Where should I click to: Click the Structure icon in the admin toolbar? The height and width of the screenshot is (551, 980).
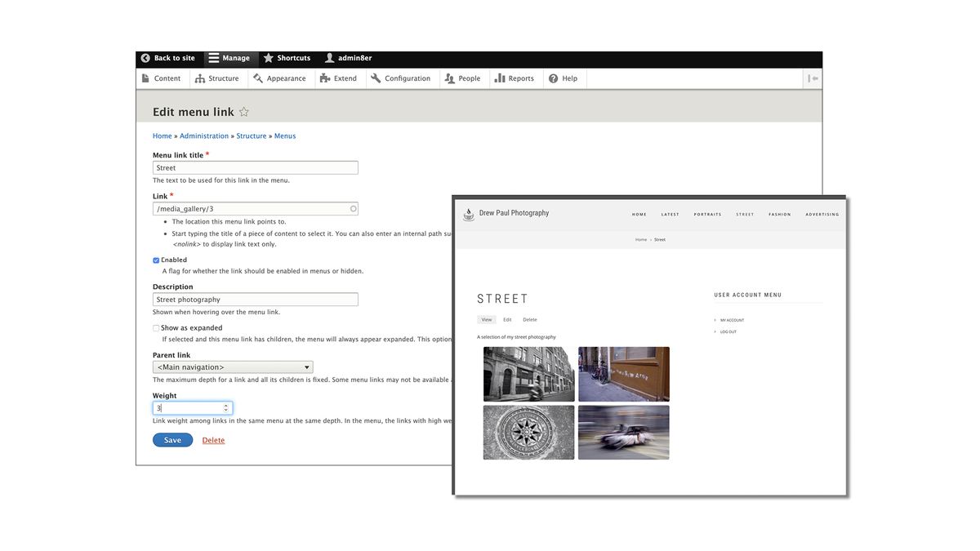coord(199,78)
